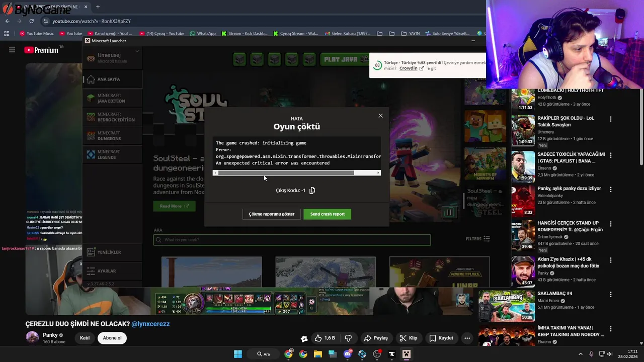Open the YAYIN bookmark folder

tap(411, 34)
